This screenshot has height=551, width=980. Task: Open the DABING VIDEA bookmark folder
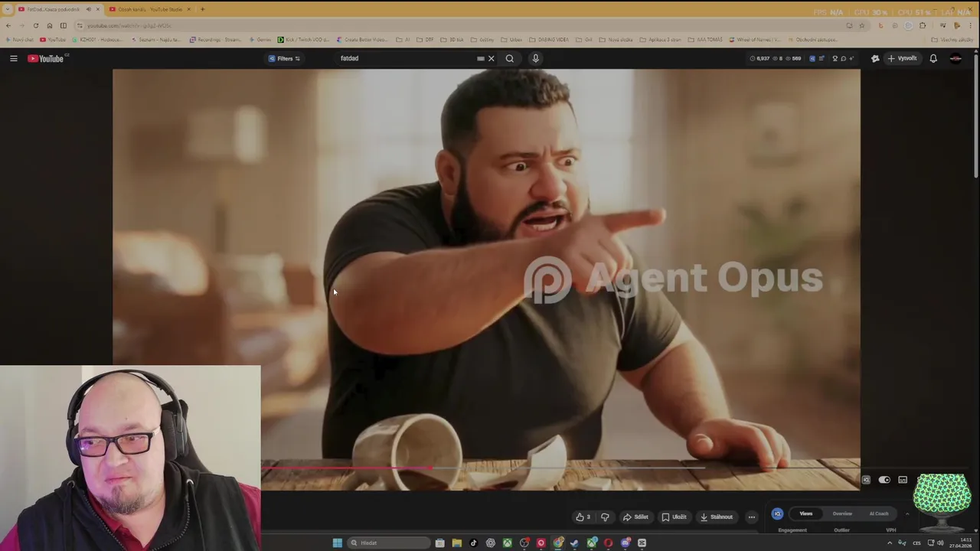[x=548, y=40]
